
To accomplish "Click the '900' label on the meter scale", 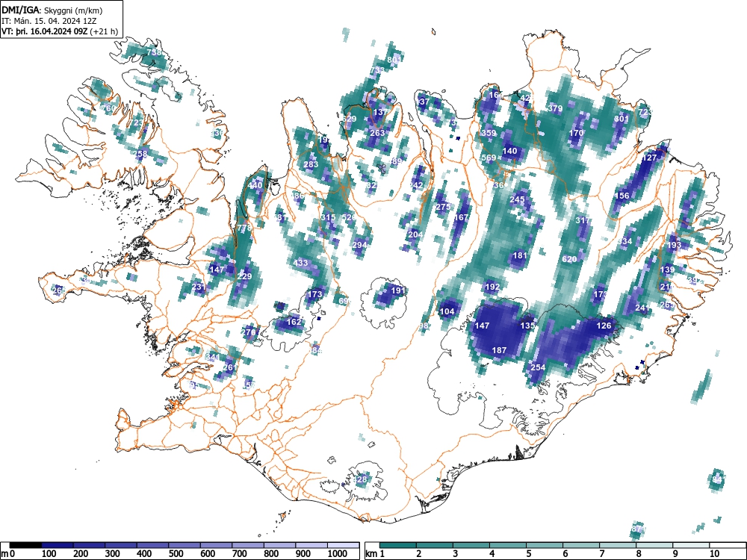I will pyautogui.click(x=303, y=554).
